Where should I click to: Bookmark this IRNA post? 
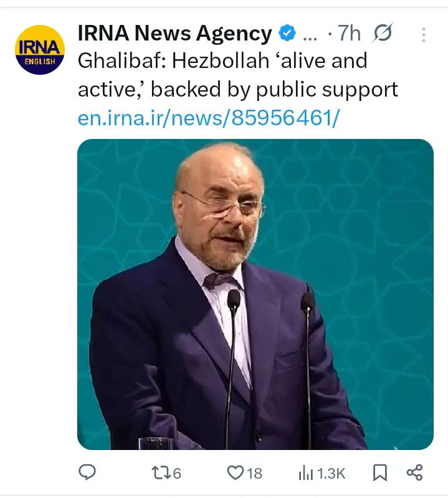click(x=379, y=473)
